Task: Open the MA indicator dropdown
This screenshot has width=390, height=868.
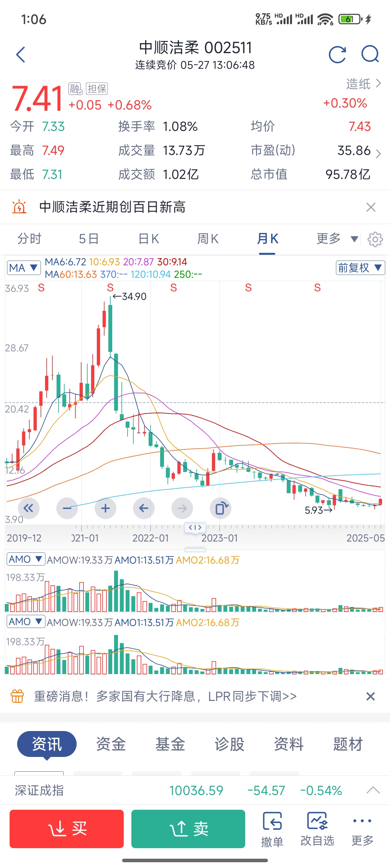Action: (x=24, y=268)
